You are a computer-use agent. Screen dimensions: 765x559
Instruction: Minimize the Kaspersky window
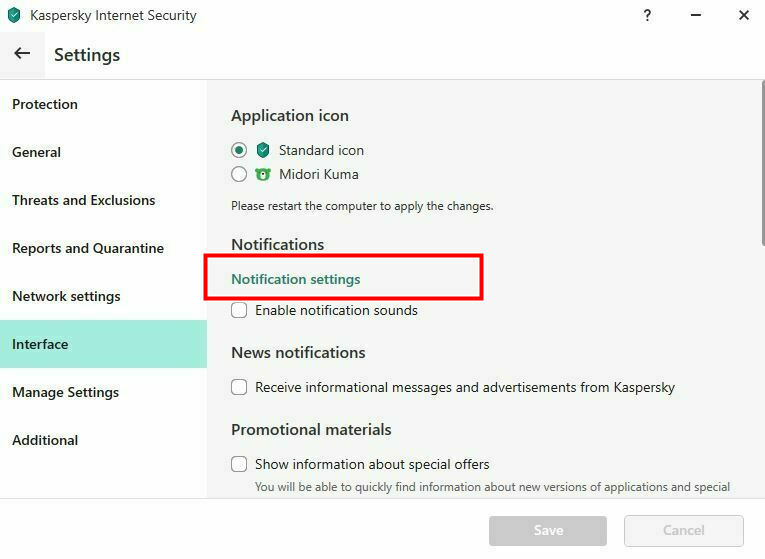[x=696, y=15]
